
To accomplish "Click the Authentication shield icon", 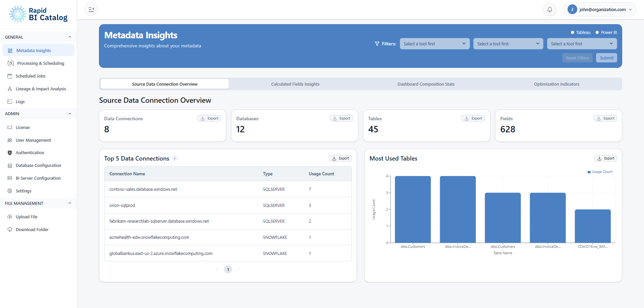I will 10,153.
